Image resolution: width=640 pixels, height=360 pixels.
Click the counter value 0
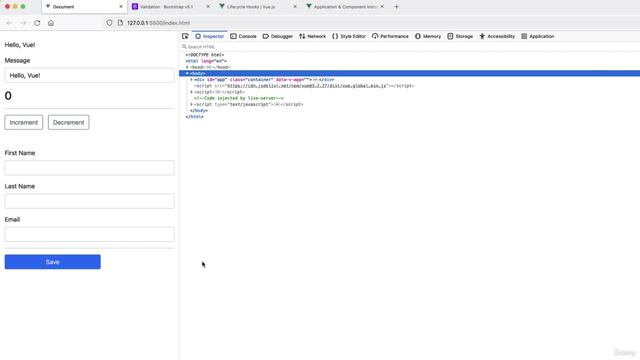pyautogui.click(x=8, y=96)
